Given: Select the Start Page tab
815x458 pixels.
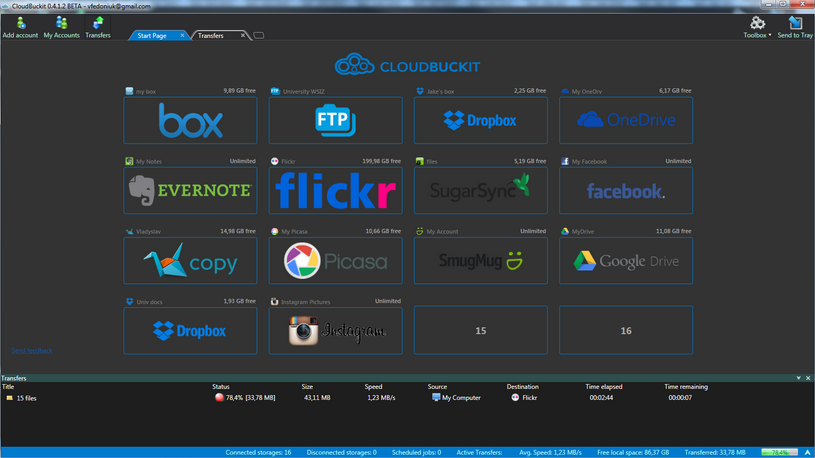Looking at the screenshot, I should pos(152,36).
